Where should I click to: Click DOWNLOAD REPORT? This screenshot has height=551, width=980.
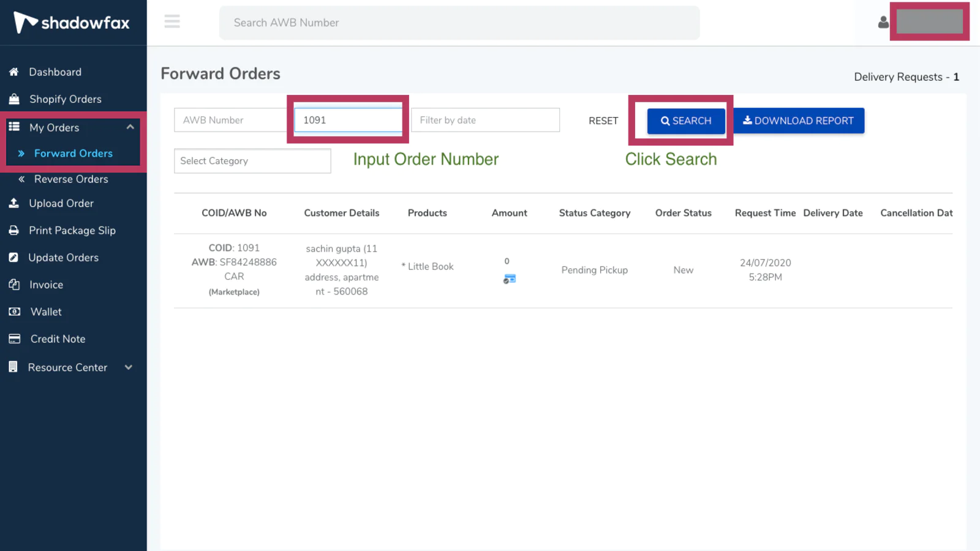pos(799,121)
